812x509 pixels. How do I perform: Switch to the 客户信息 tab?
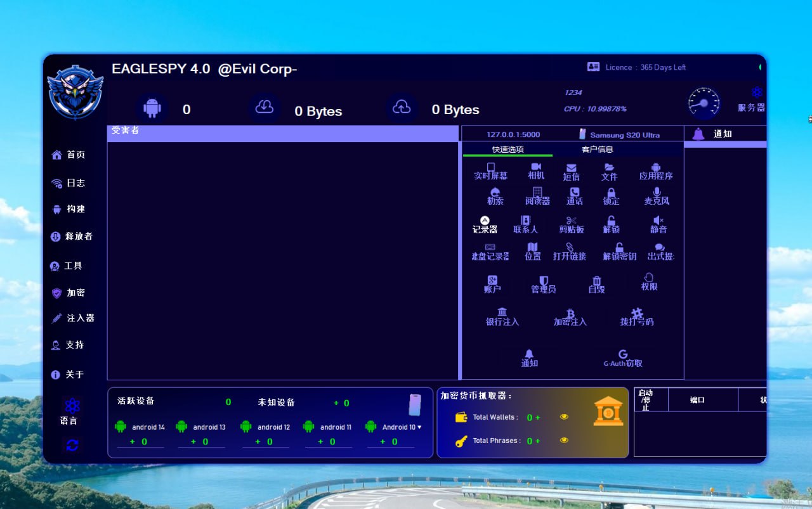click(597, 150)
